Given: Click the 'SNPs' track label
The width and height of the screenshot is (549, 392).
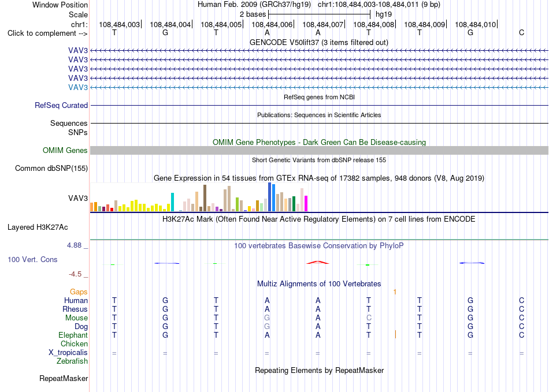Looking at the screenshot, I should click(x=78, y=133).
